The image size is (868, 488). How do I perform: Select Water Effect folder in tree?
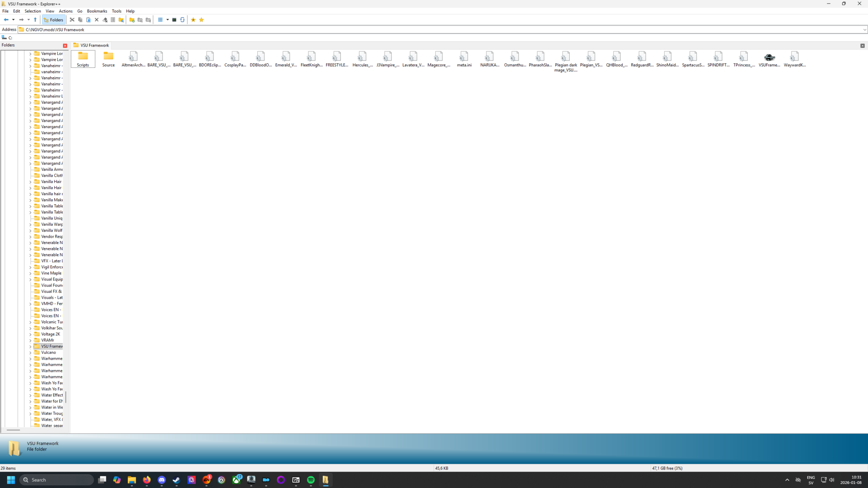pyautogui.click(x=48, y=395)
